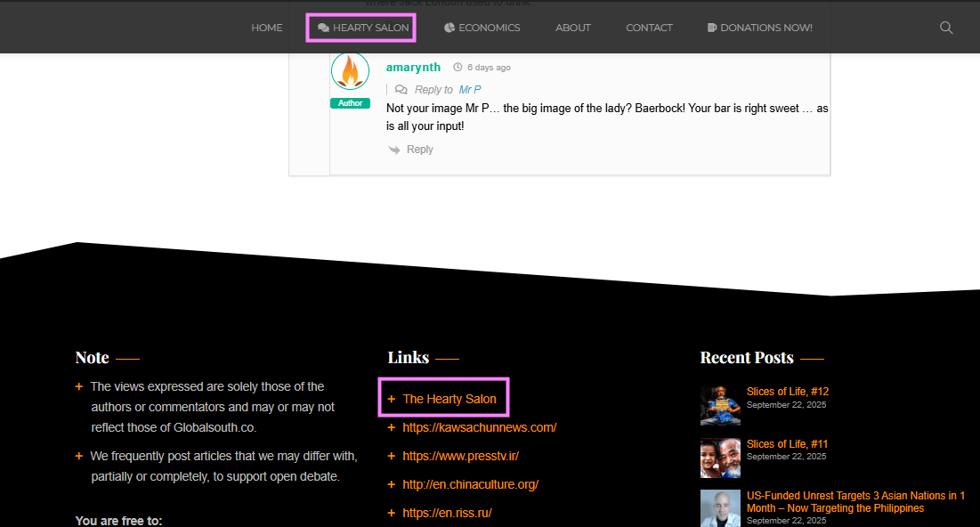Go to the Economics menu page
This screenshot has width=980, height=527.
pyautogui.click(x=482, y=28)
